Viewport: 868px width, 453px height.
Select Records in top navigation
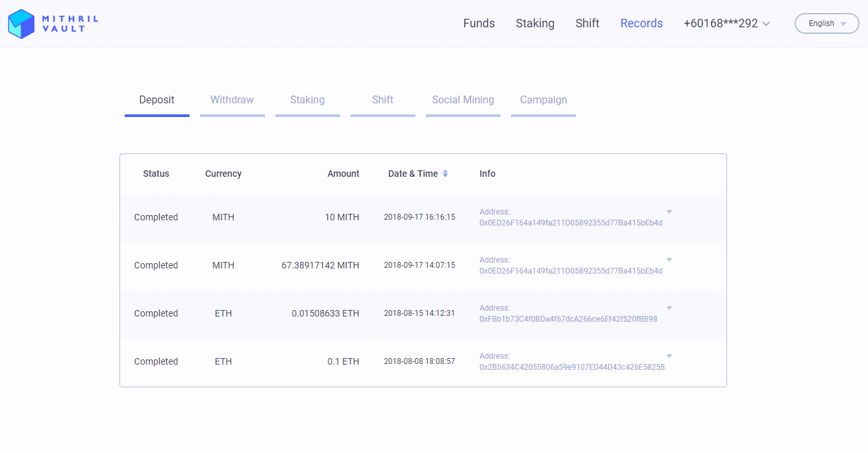(641, 23)
